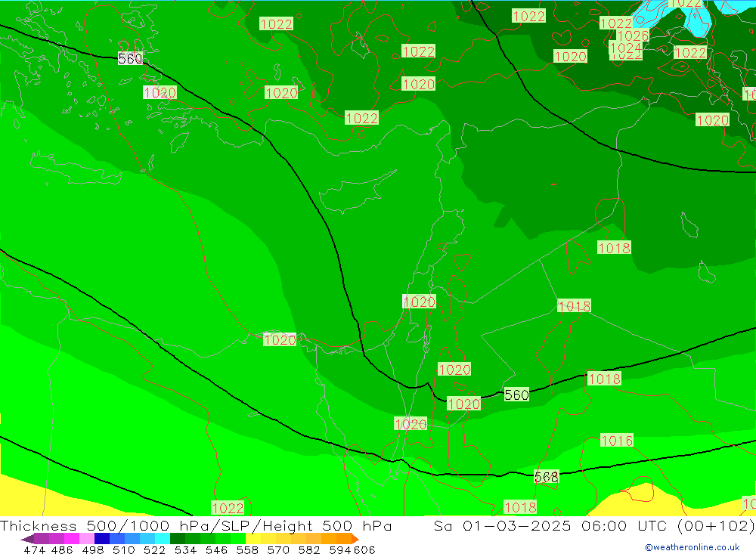Click legend value '546'
756x554 pixels.
[x=216, y=549]
